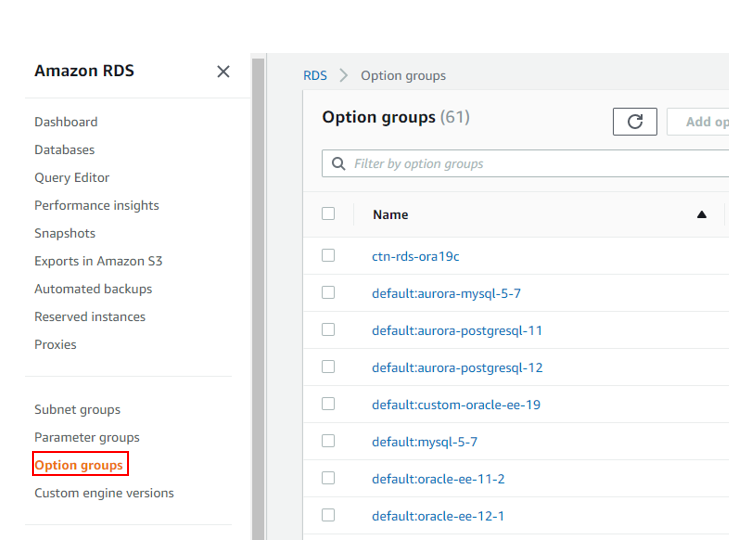
Task: Select Option groups in sidebar
Action: [x=79, y=465]
